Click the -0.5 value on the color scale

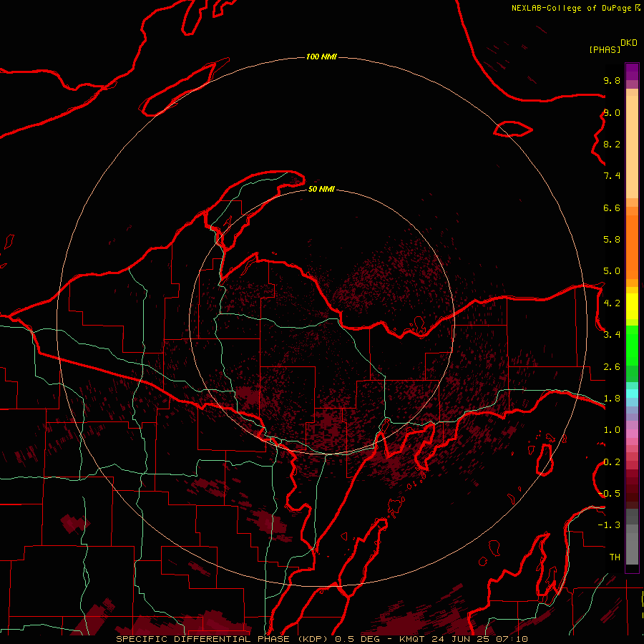pyautogui.click(x=610, y=494)
